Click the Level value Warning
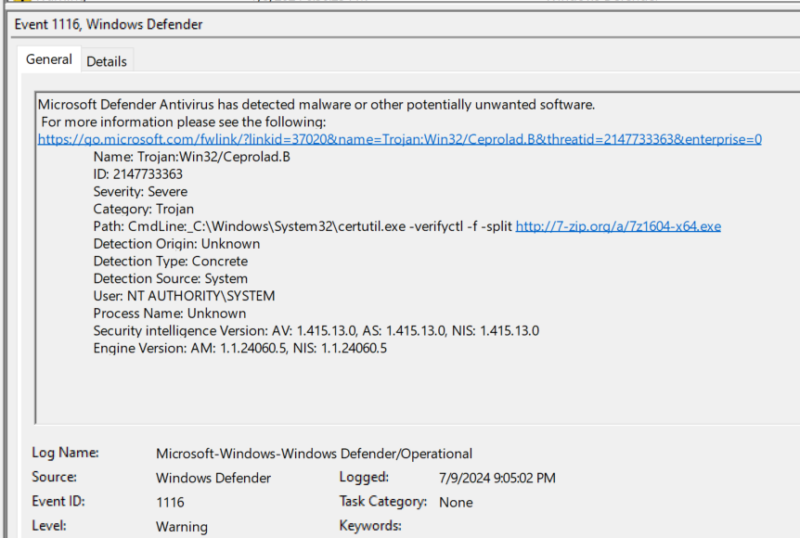 (x=182, y=526)
